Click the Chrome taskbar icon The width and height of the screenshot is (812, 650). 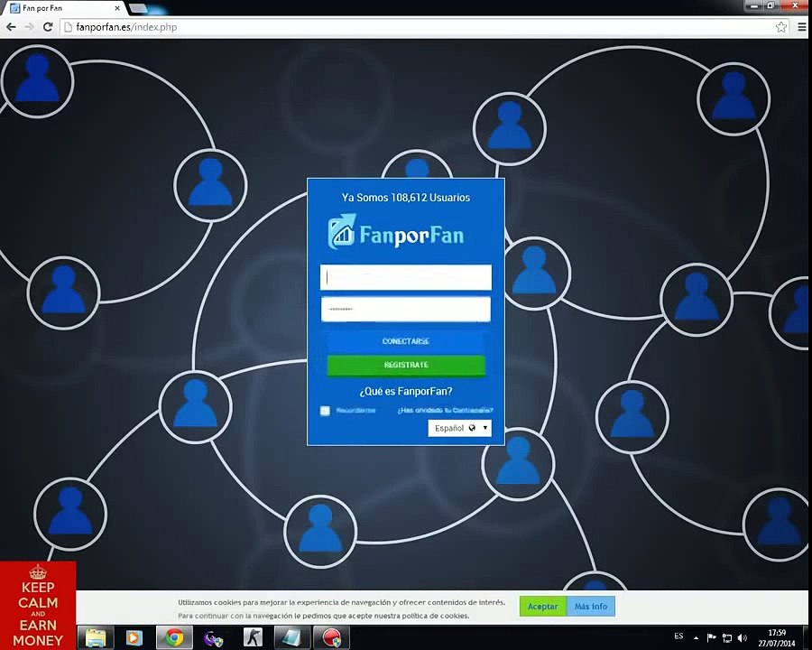tap(174, 637)
